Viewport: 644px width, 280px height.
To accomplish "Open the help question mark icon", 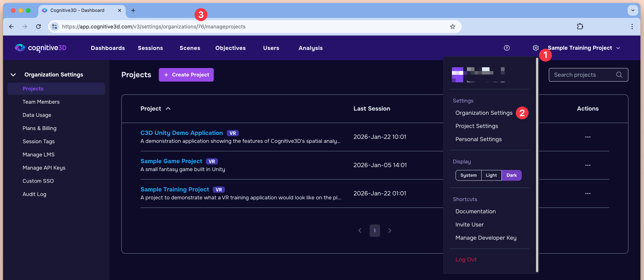I will coord(506,48).
